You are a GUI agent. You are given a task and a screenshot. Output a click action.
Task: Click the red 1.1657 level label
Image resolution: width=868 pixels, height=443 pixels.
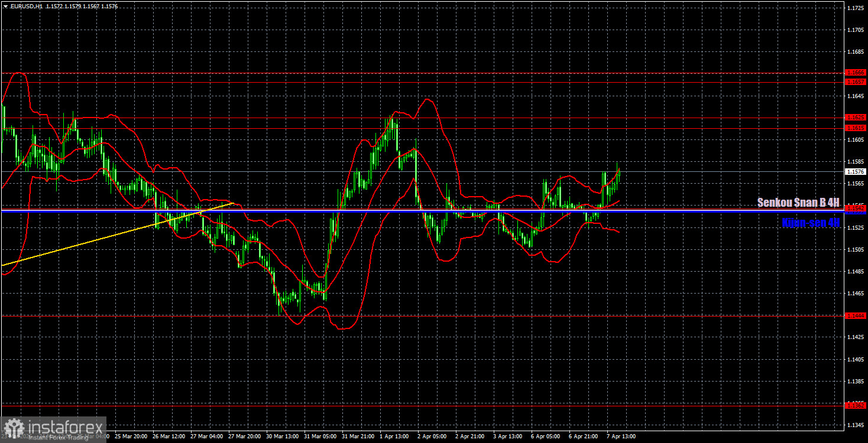856,82
